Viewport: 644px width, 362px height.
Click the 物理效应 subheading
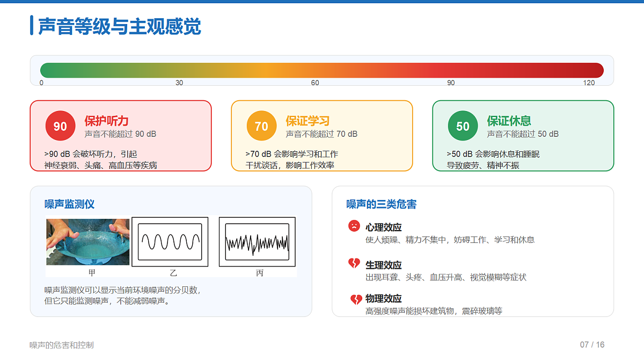pos(384,298)
